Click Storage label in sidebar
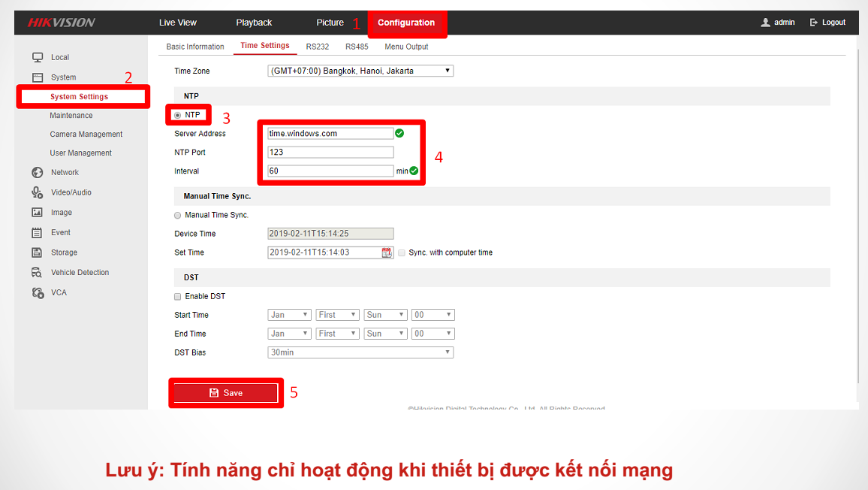This screenshot has height=490, width=868. point(65,253)
